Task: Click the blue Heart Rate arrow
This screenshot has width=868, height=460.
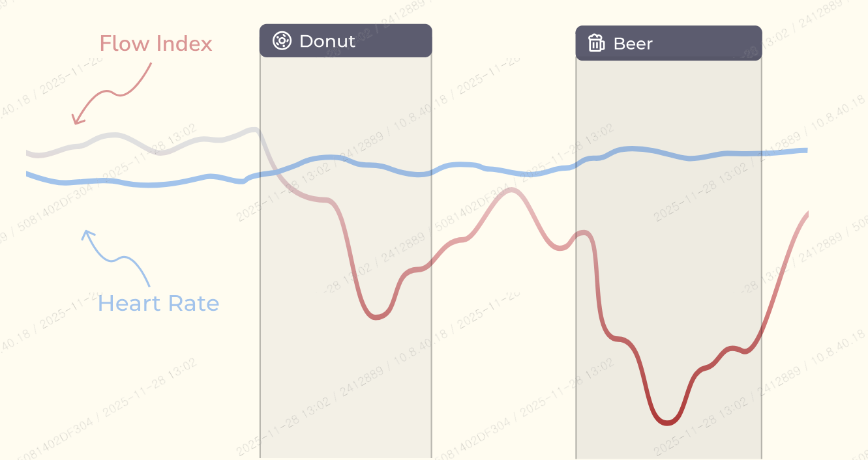Action: tap(116, 257)
